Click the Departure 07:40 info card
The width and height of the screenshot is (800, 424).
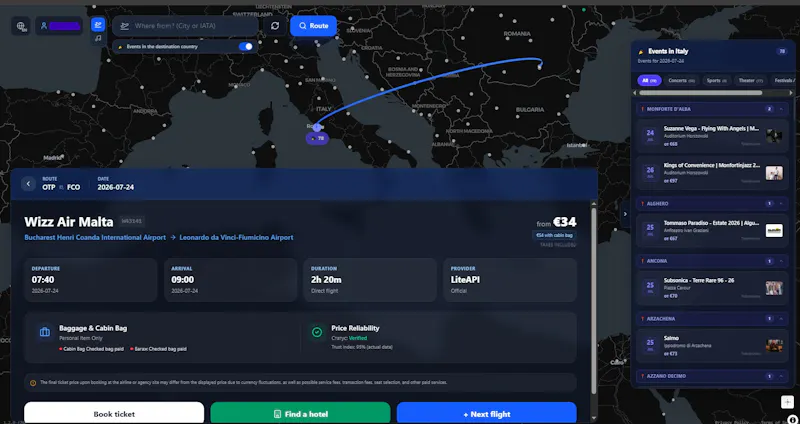pyautogui.click(x=91, y=280)
